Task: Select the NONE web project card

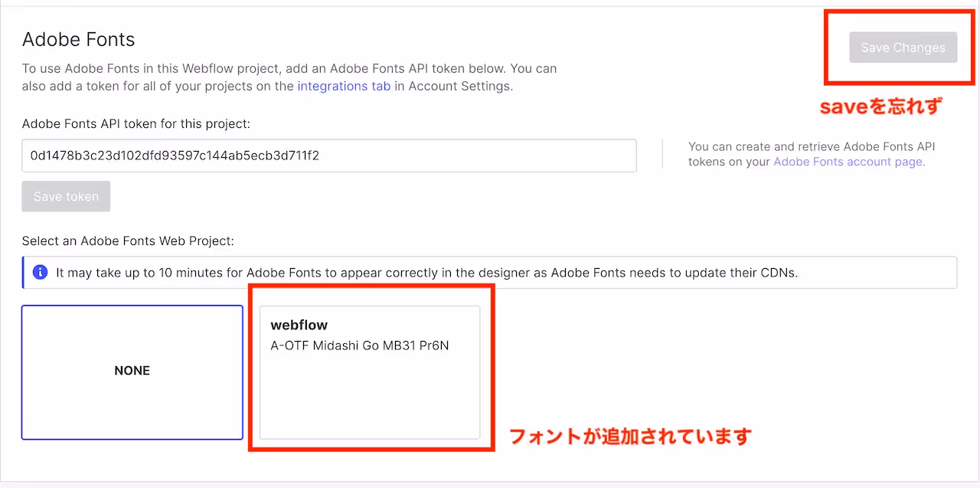Action: coord(132,372)
